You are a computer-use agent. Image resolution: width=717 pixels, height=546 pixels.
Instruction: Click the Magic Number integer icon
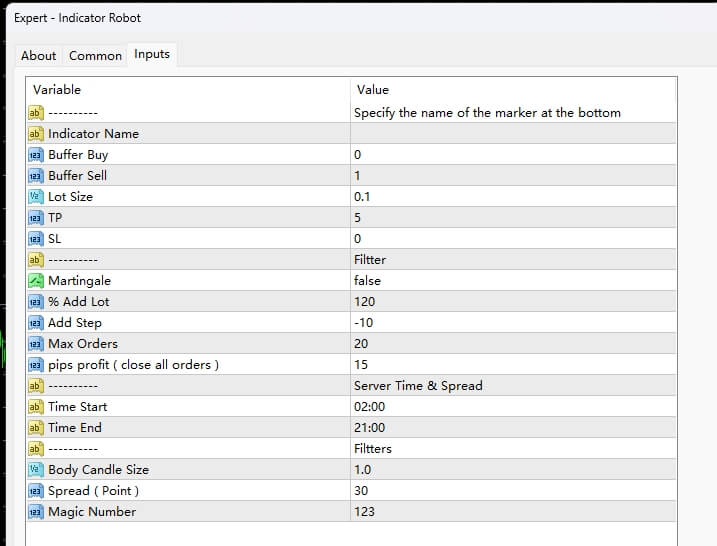pyautogui.click(x=35, y=512)
